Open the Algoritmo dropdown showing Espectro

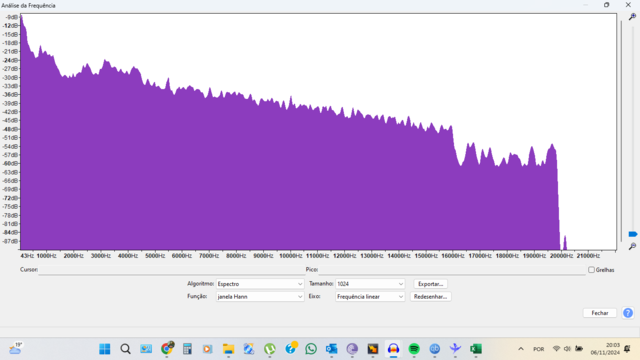click(x=260, y=284)
